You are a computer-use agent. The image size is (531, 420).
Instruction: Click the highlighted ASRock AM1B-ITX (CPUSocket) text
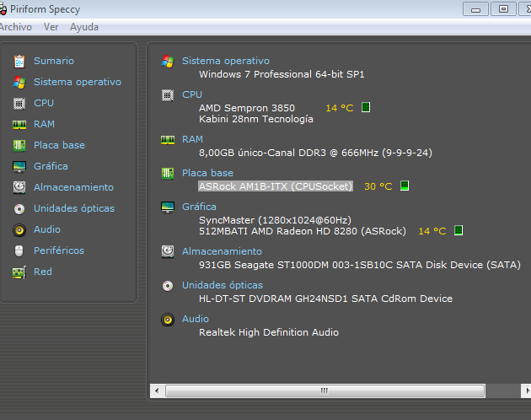(x=276, y=186)
